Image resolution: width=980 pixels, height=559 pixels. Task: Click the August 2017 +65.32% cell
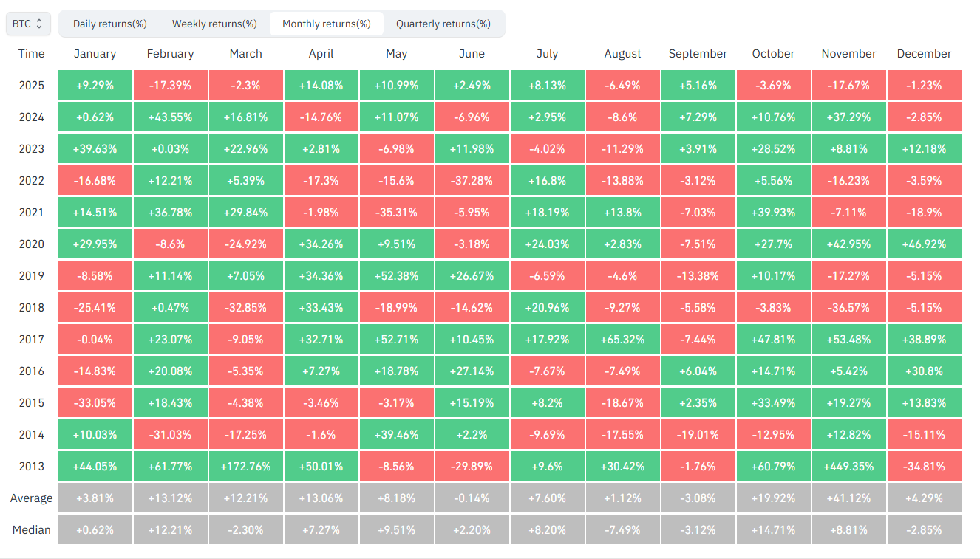click(622, 340)
